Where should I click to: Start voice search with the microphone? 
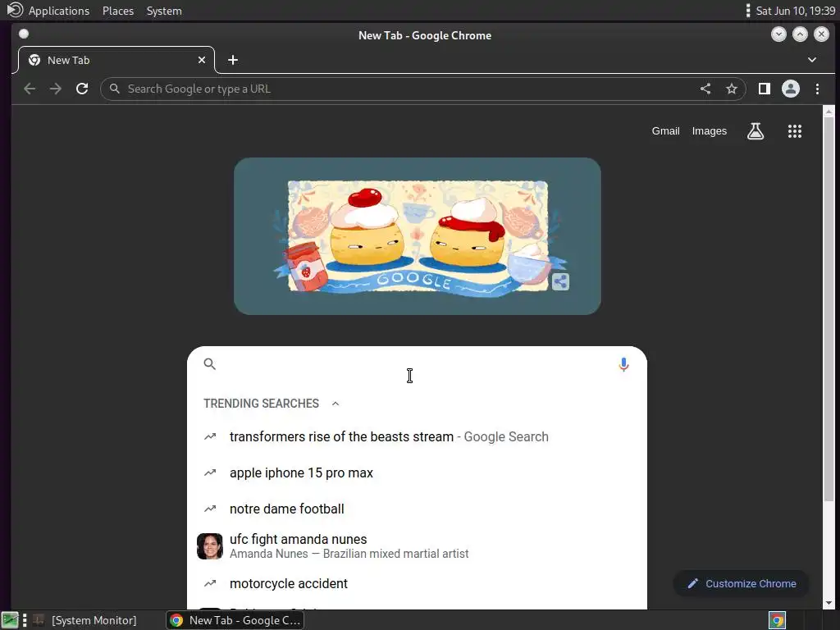(623, 365)
